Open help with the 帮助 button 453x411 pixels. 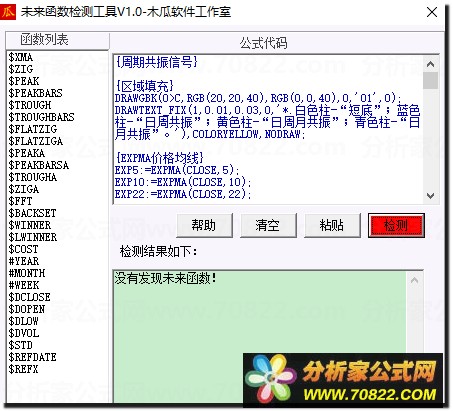pyautogui.click(x=204, y=226)
